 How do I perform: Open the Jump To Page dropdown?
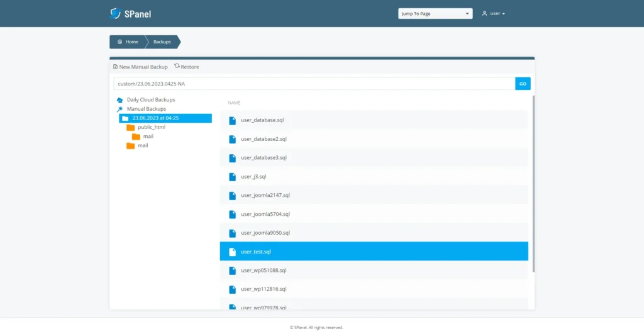(x=435, y=14)
